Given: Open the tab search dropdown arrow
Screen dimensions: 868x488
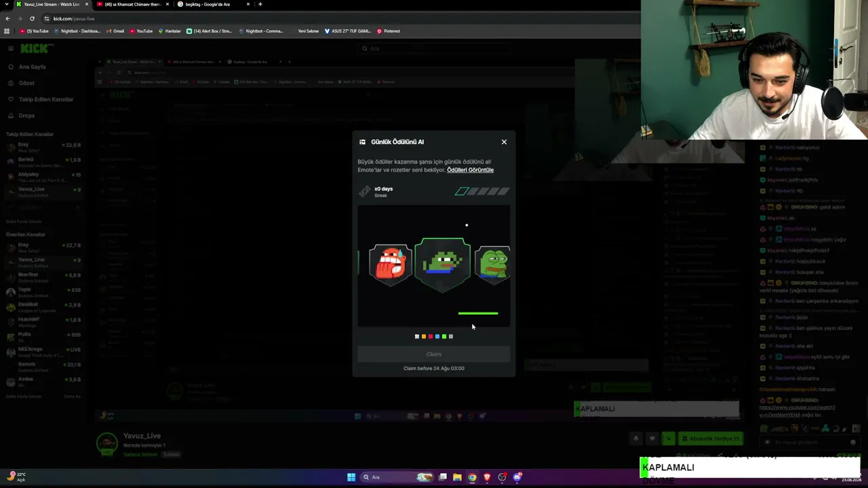Looking at the screenshot, I should point(5,4).
